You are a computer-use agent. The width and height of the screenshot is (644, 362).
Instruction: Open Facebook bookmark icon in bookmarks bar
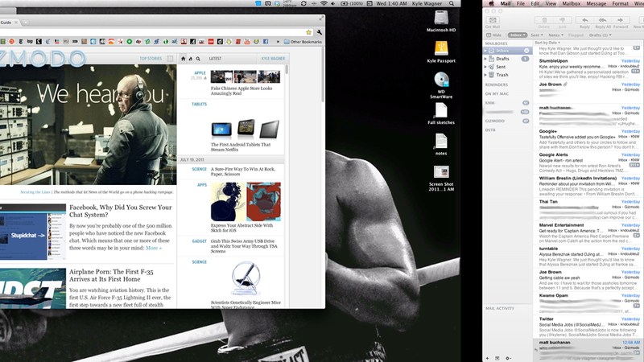[266, 42]
